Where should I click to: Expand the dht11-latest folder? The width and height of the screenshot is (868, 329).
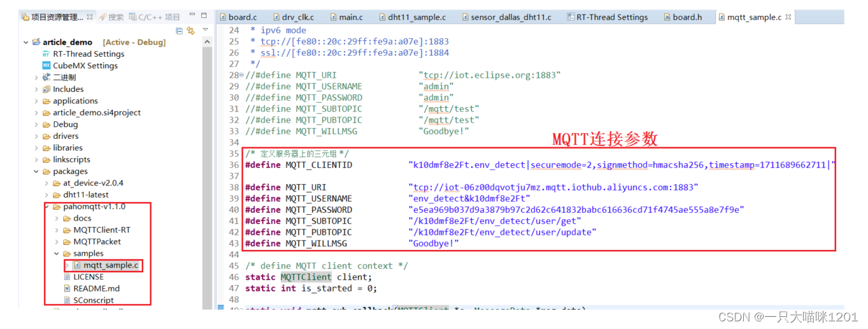point(46,194)
